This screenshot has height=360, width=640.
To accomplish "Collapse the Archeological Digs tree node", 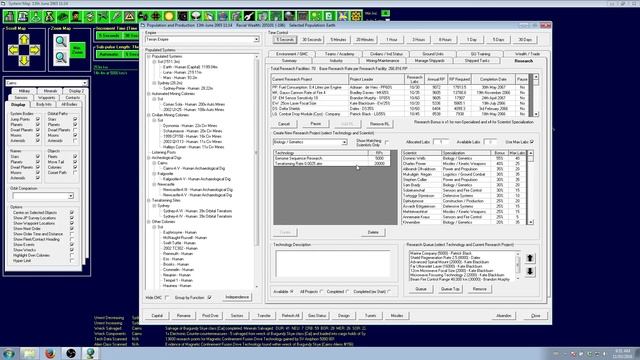I will tap(149, 158).
